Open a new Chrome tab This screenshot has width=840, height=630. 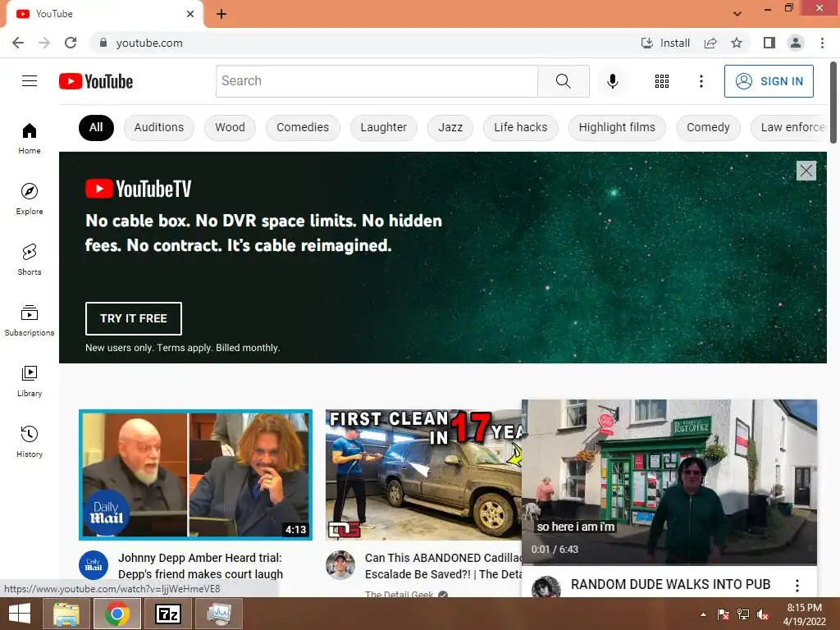(221, 14)
